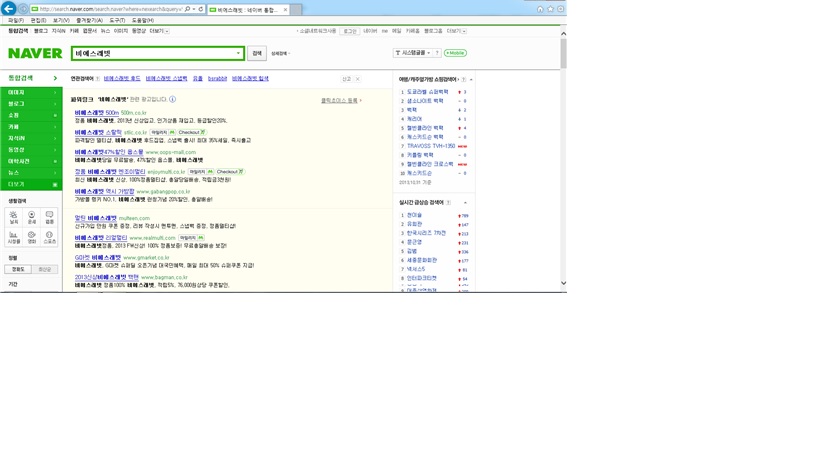The image size is (819, 460).
Task: Open the 상세검색 advanced search dropdown
Action: point(280,53)
